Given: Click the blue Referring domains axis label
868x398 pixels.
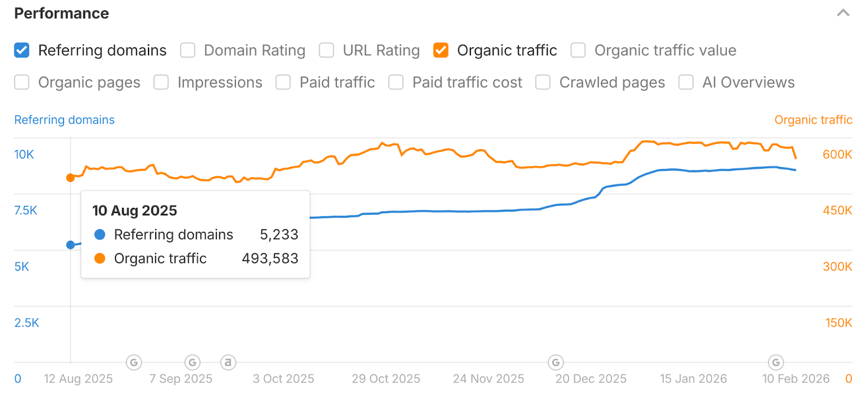Looking at the screenshot, I should tap(64, 119).
